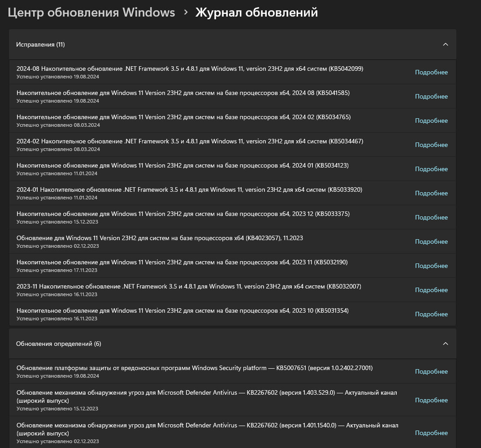Click Подробнее for KB5034467 .NET update
The image size is (481, 448).
431,145
